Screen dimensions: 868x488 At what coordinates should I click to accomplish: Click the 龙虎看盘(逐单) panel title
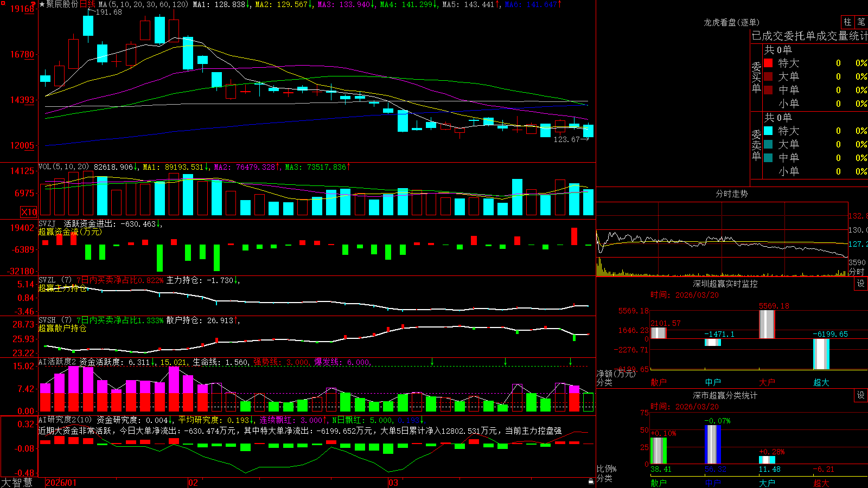(732, 22)
